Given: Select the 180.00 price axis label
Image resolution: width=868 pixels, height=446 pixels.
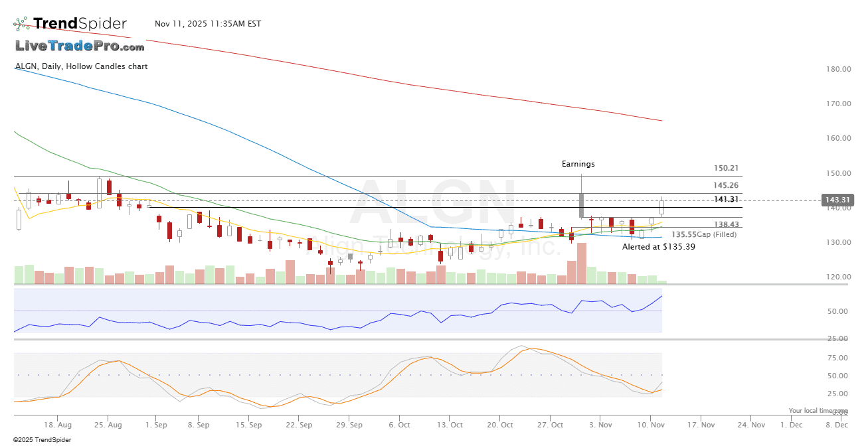Looking at the screenshot, I should point(838,69).
